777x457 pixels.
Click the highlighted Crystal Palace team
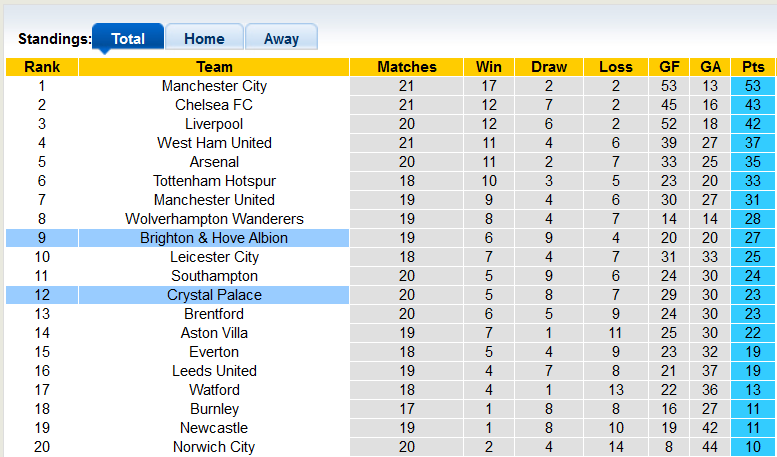pos(214,295)
